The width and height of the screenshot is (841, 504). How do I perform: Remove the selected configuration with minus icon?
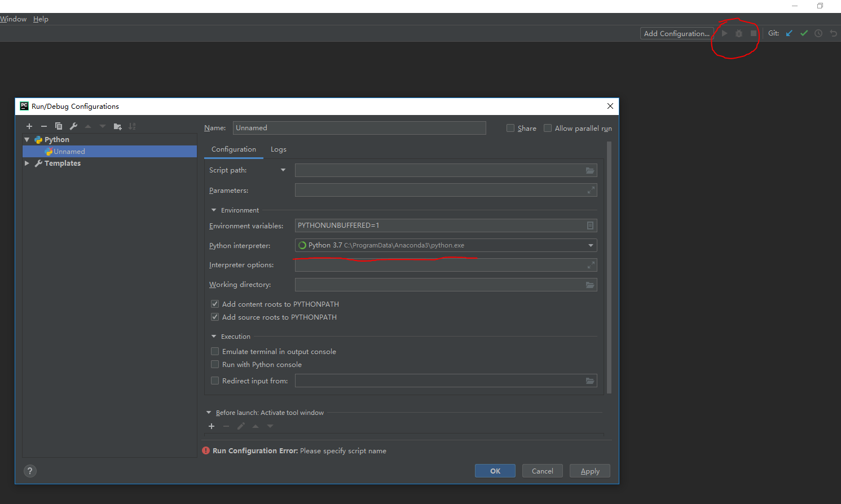pos(44,126)
